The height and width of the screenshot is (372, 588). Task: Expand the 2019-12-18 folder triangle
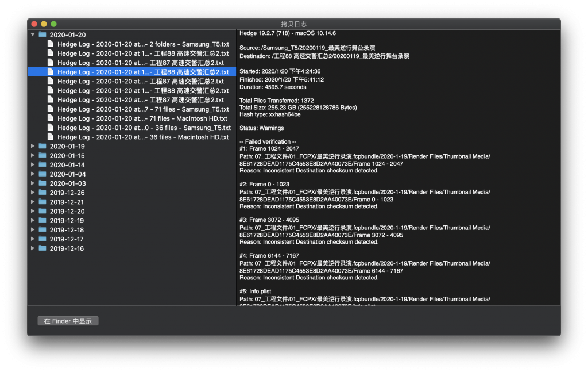(33, 230)
